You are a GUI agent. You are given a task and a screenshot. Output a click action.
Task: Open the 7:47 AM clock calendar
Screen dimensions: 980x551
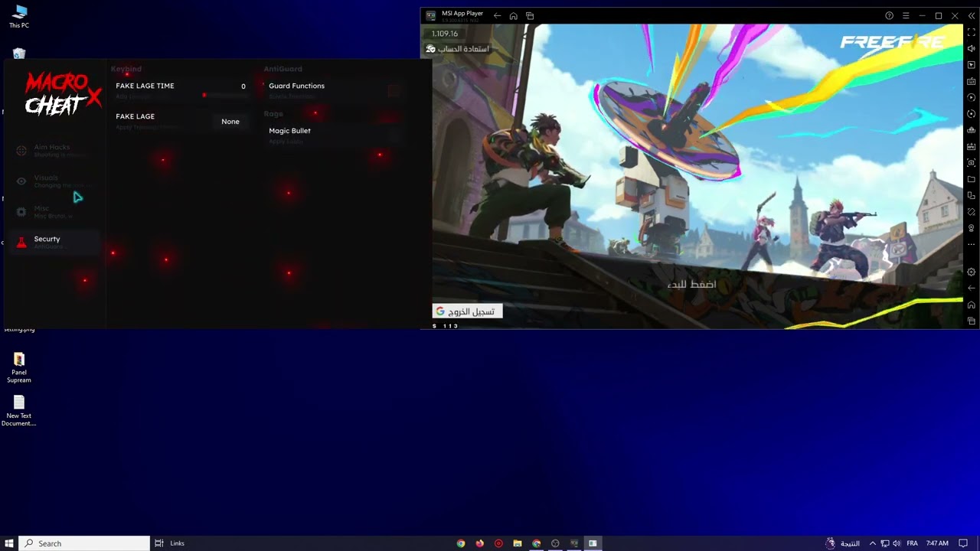pos(937,543)
